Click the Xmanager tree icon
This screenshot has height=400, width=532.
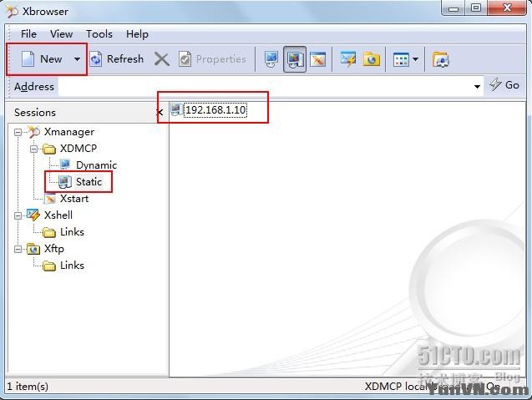33,132
